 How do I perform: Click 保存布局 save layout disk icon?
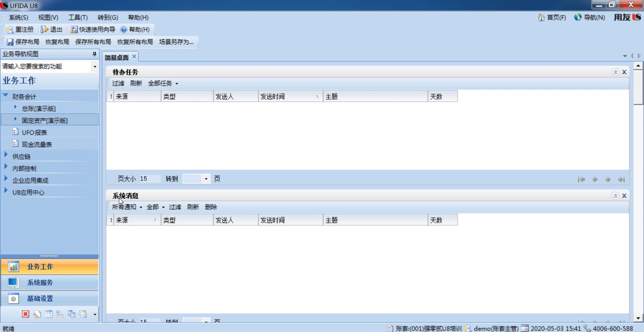pyautogui.click(x=10, y=42)
